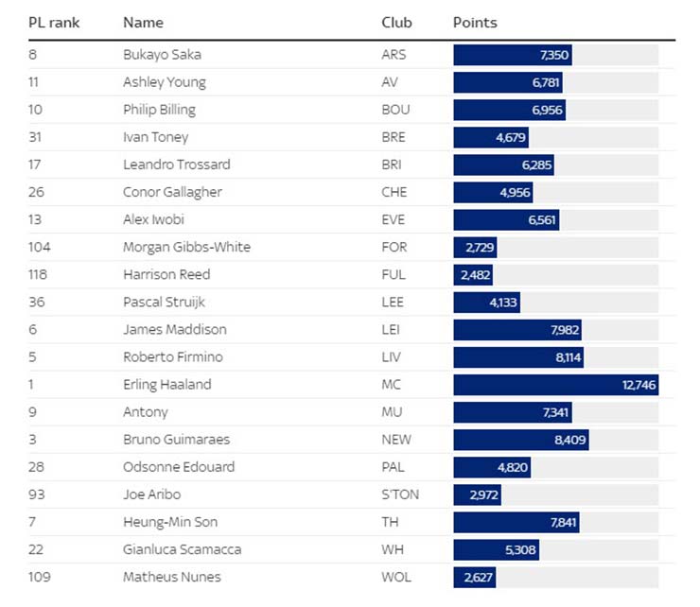
Task: Click Roberto Firmino's 8,114 points bar
Action: [518, 357]
